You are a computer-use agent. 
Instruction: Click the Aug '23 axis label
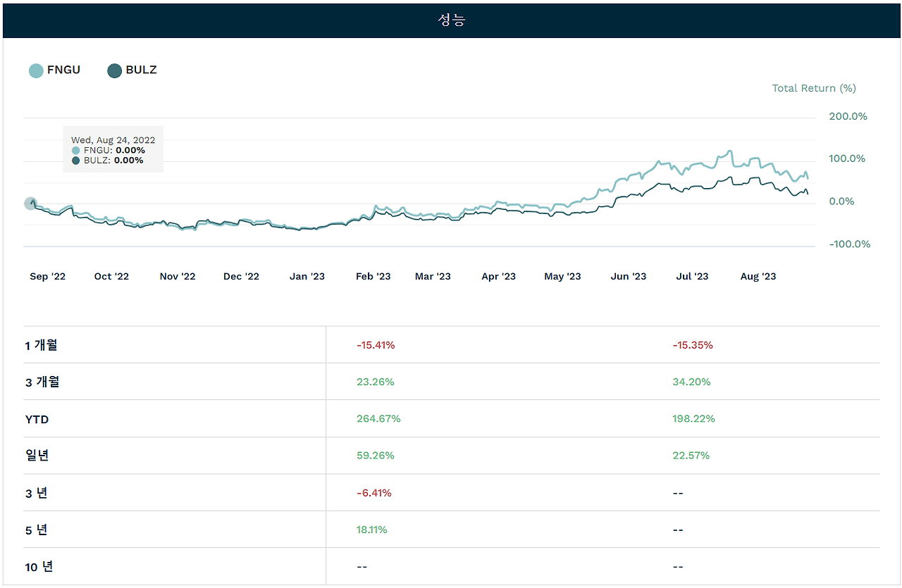[x=758, y=277]
